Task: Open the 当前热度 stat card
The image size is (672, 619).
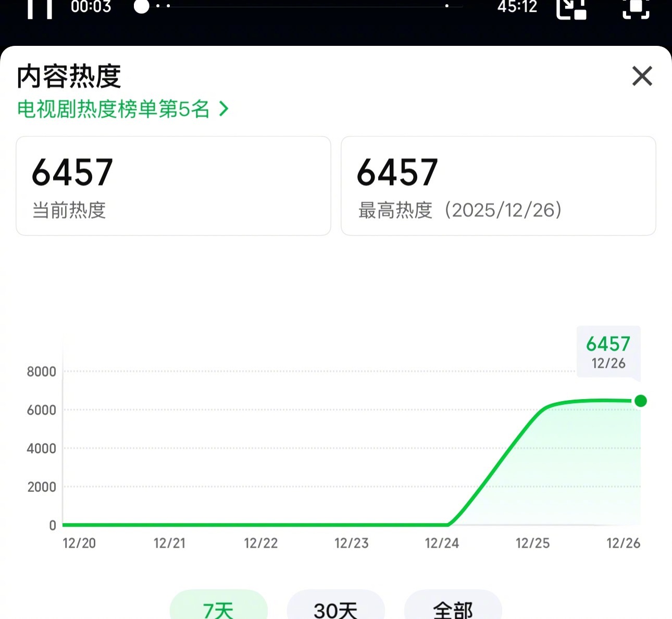Action: point(173,185)
